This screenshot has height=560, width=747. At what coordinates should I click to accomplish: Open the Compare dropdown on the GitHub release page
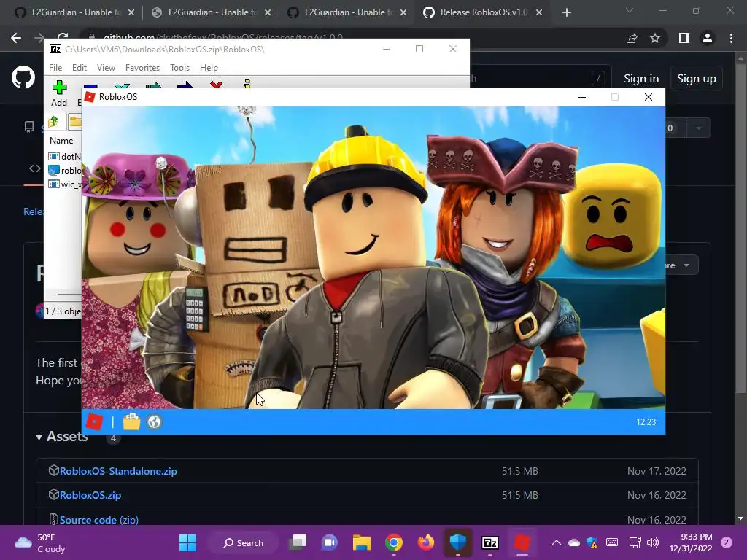[x=681, y=265]
